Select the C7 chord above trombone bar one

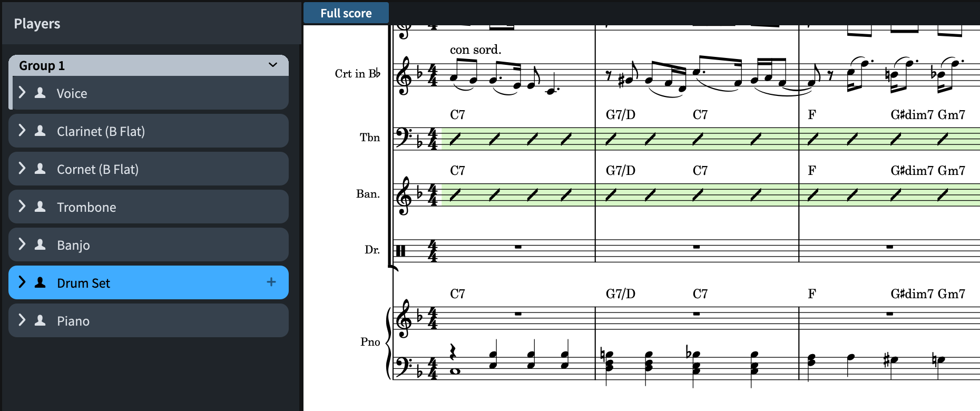(x=457, y=114)
